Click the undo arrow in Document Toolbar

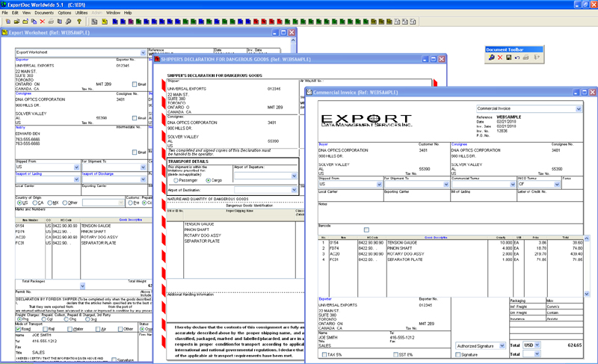[x=517, y=57]
